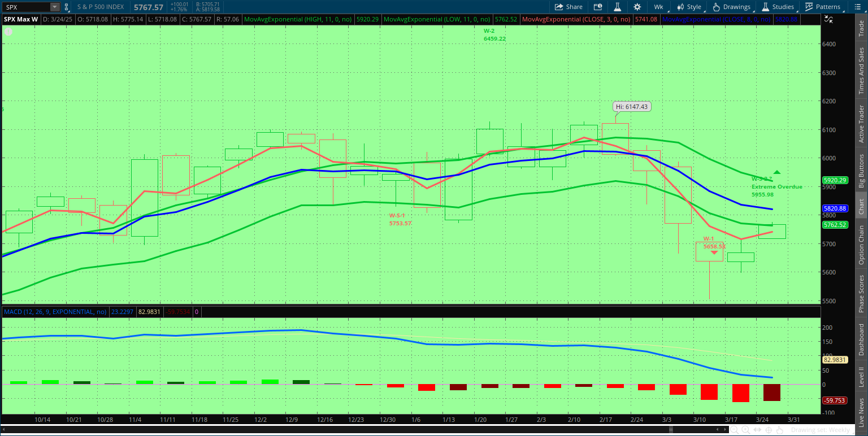The height and width of the screenshot is (436, 868).
Task: Click the 5820.88 blue price axis bubble
Action: point(834,208)
